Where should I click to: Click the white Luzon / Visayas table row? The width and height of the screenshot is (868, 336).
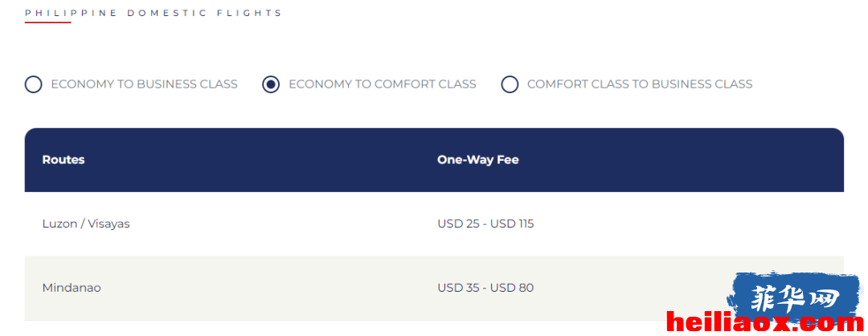tap(434, 224)
